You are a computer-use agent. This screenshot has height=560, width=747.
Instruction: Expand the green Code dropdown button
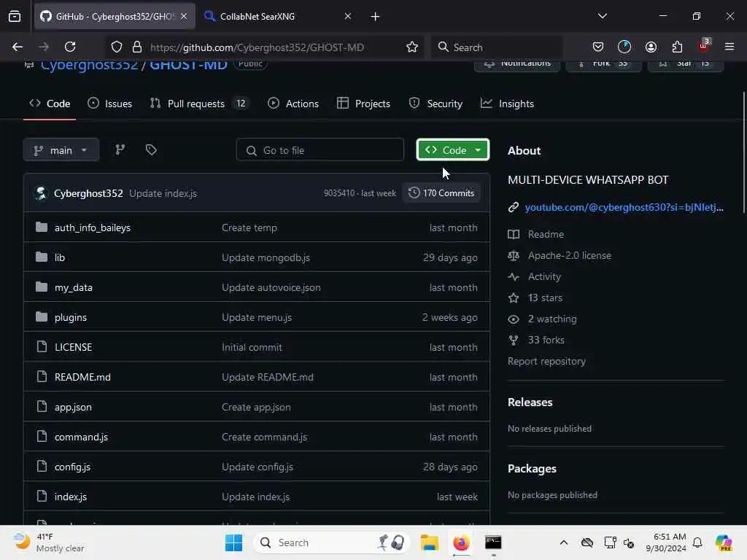[453, 150]
